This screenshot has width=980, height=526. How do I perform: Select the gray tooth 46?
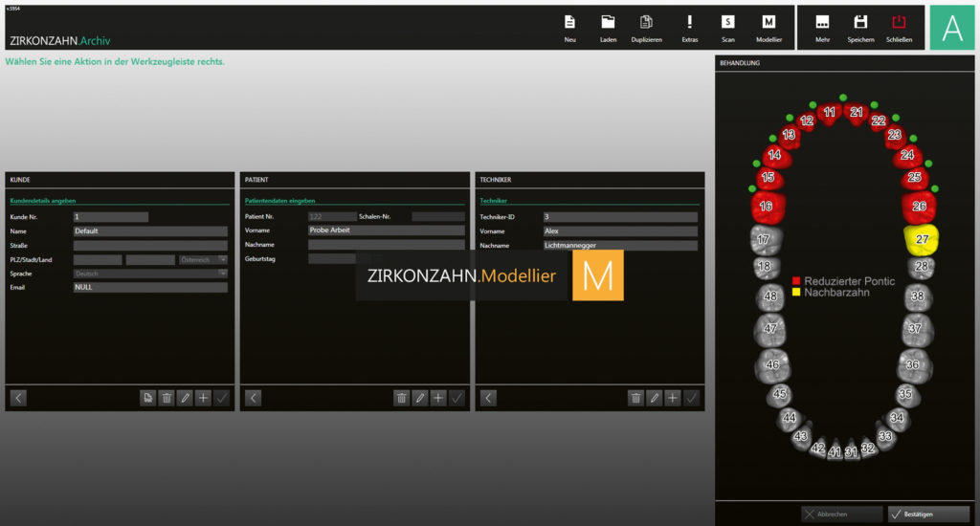(x=772, y=364)
